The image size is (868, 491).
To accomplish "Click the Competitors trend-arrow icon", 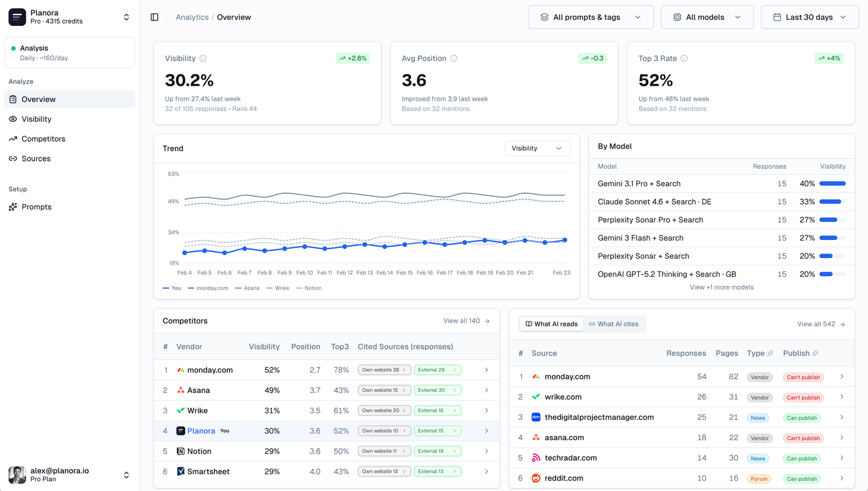I will tap(12, 139).
